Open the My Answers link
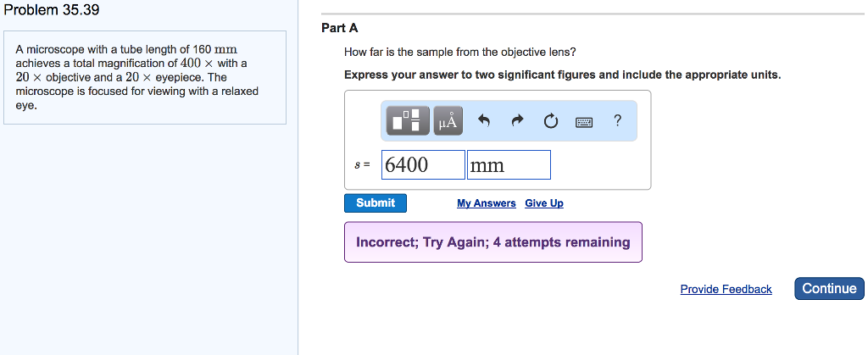 tap(486, 203)
